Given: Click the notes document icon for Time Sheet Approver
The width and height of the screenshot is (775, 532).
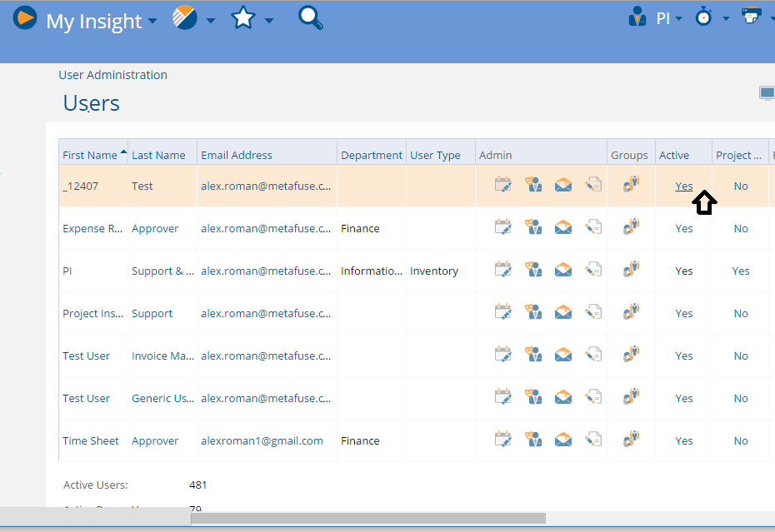Looking at the screenshot, I should point(593,440).
